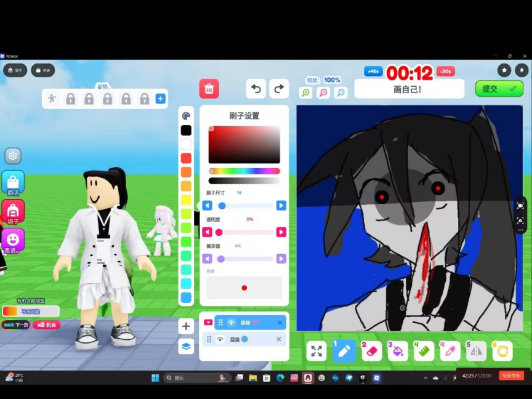Select the blue color swatch at palette bottom
The height and width of the screenshot is (399, 532).
click(186, 298)
